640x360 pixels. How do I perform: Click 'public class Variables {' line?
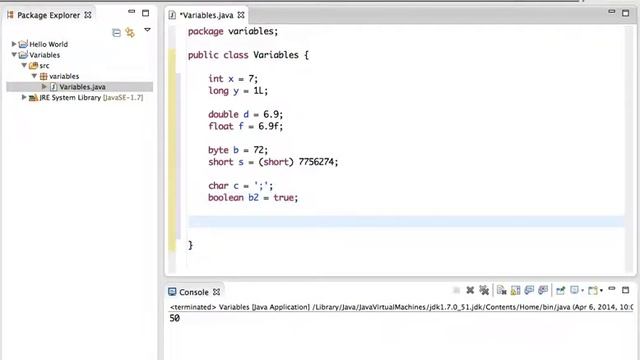pyautogui.click(x=248, y=55)
